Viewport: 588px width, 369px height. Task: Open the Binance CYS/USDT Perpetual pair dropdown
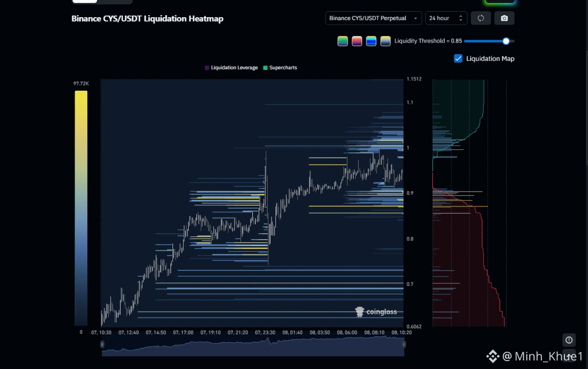(x=373, y=18)
